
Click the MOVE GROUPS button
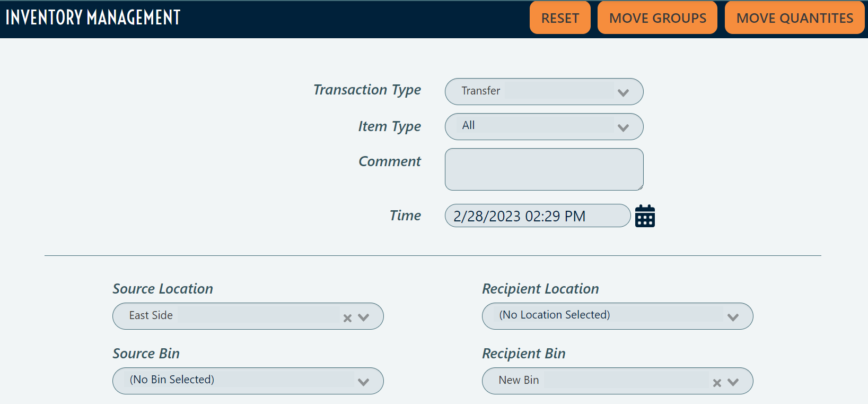pos(657,18)
